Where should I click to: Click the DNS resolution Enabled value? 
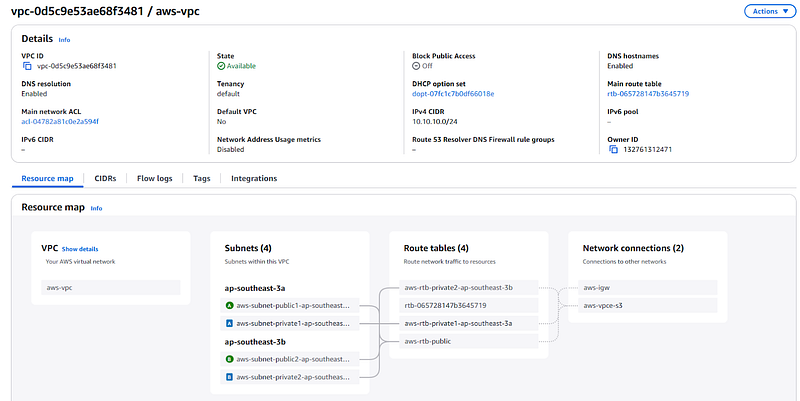(x=34, y=94)
